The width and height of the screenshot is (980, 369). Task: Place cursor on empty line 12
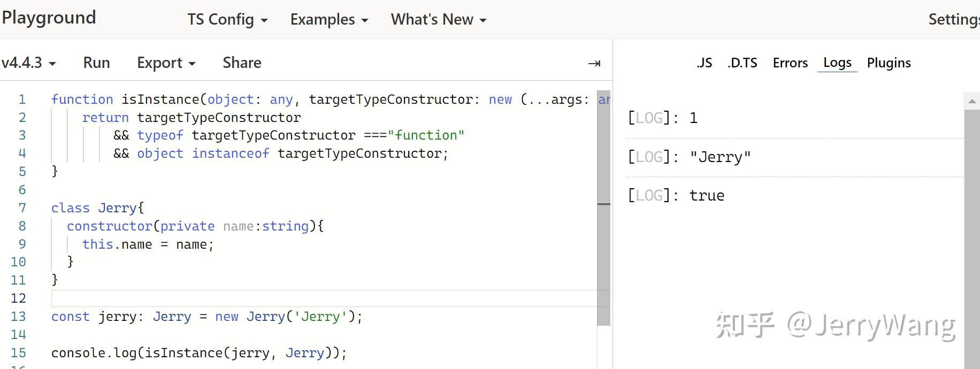pos(321,298)
